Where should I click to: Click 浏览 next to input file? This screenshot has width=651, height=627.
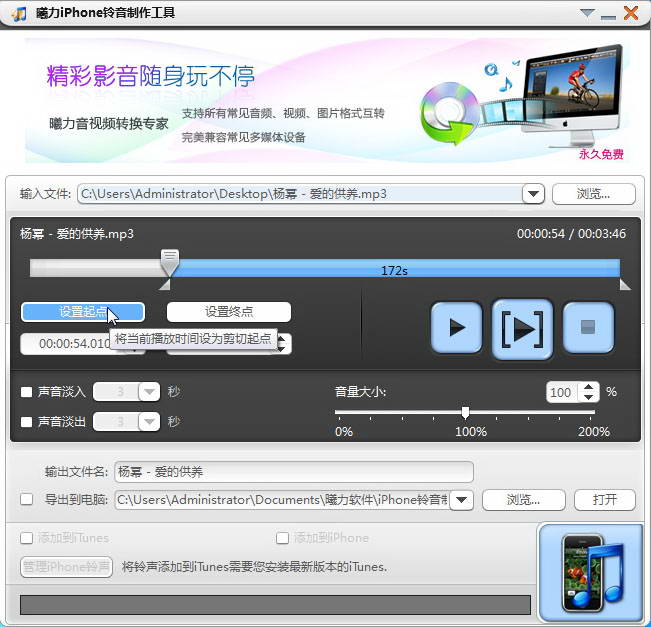pyautogui.click(x=594, y=194)
